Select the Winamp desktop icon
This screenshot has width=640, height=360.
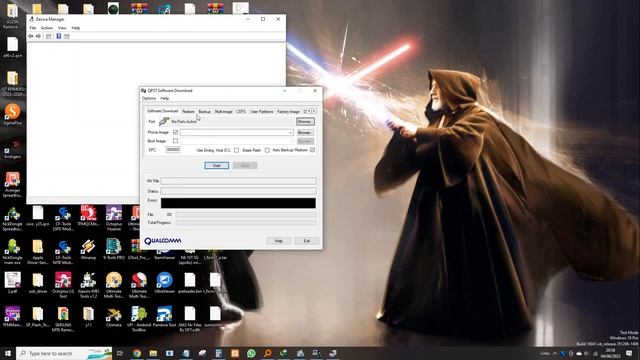click(88, 249)
